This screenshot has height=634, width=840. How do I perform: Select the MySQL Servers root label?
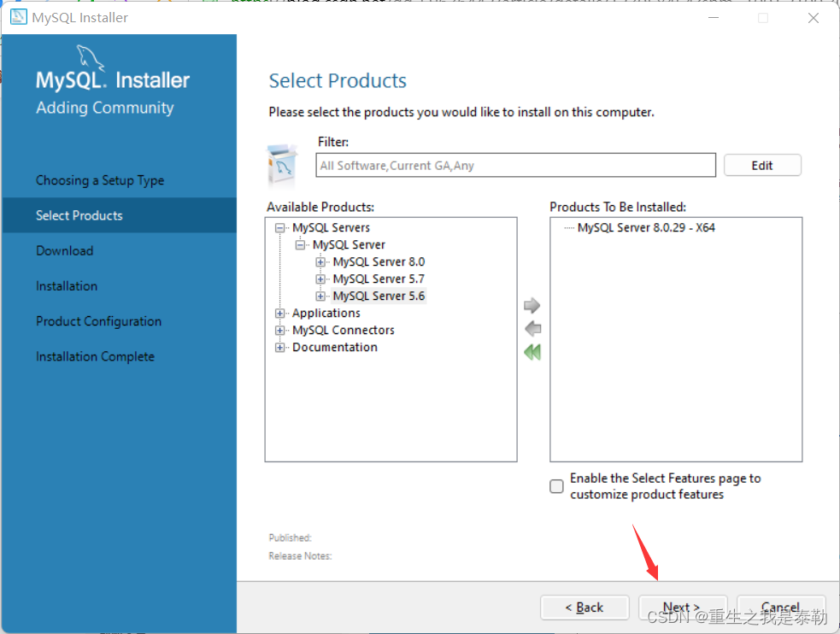click(x=331, y=227)
